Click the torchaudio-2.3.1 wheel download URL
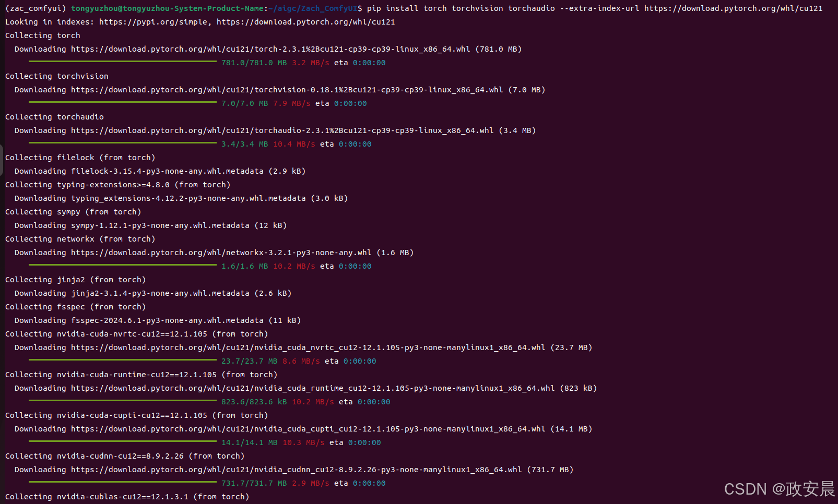Image resolution: width=838 pixels, height=504 pixels. click(282, 130)
